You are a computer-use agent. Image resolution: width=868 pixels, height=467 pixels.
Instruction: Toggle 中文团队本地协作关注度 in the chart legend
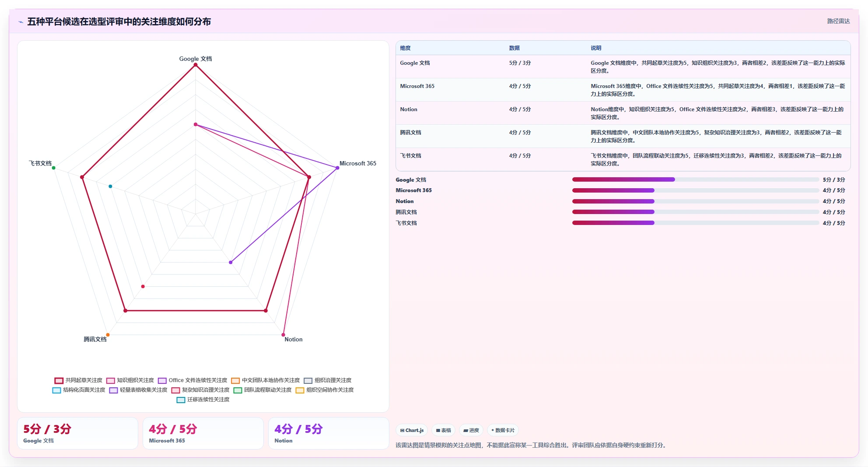click(265, 380)
